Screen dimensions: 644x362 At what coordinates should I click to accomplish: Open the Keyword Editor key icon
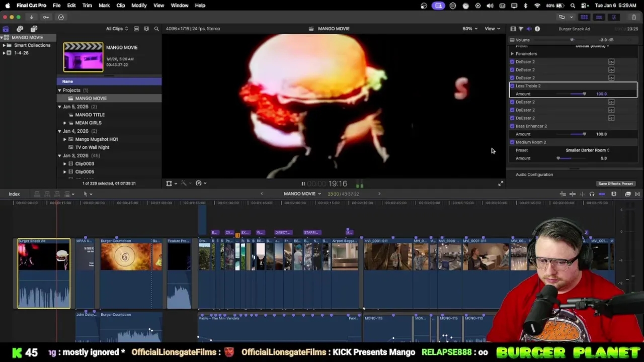pyautogui.click(x=46, y=17)
